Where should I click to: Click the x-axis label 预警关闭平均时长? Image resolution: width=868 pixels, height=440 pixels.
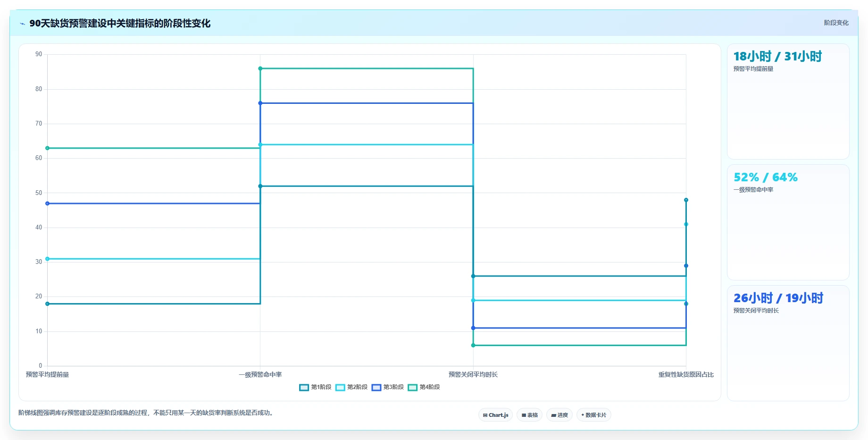473,374
